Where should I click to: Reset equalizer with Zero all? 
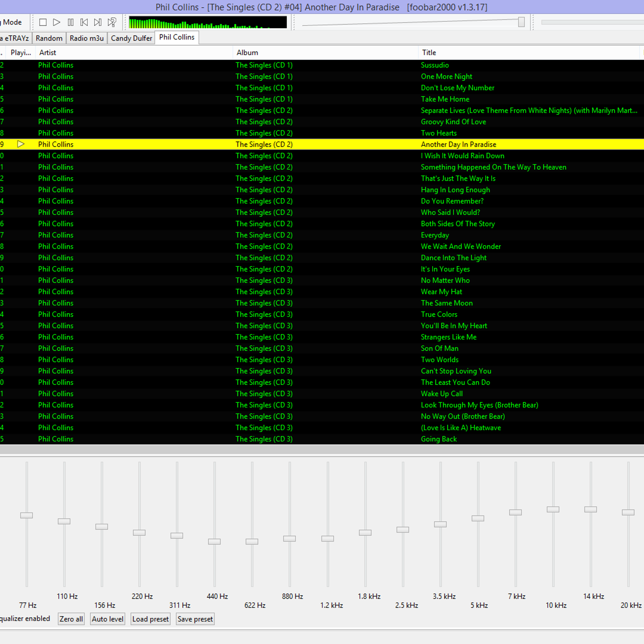pyautogui.click(x=71, y=619)
